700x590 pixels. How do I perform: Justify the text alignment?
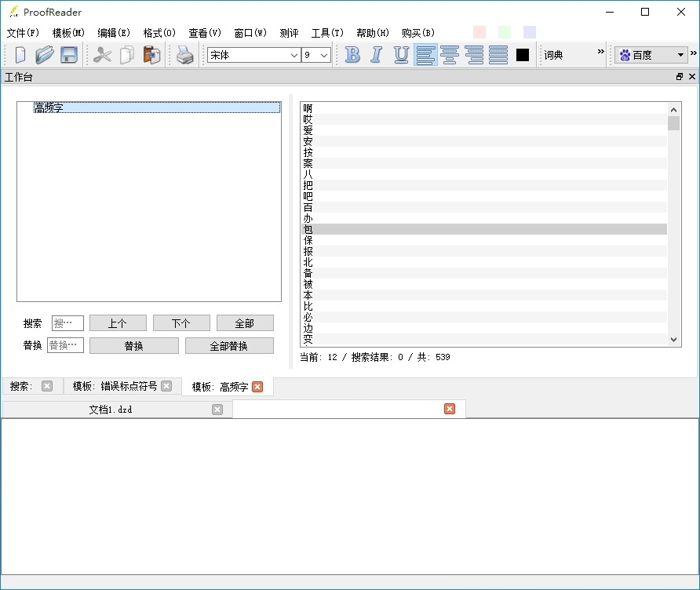[x=498, y=55]
